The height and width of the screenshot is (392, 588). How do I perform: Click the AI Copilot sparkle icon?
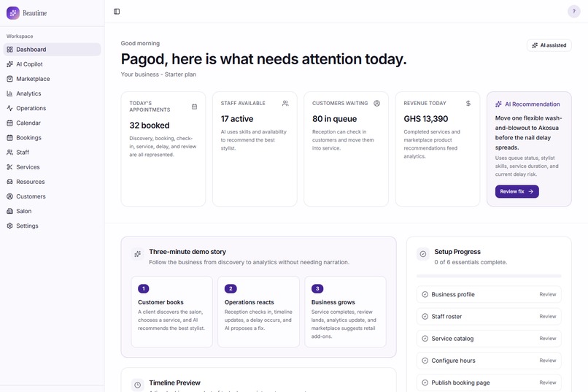pyautogui.click(x=9, y=64)
